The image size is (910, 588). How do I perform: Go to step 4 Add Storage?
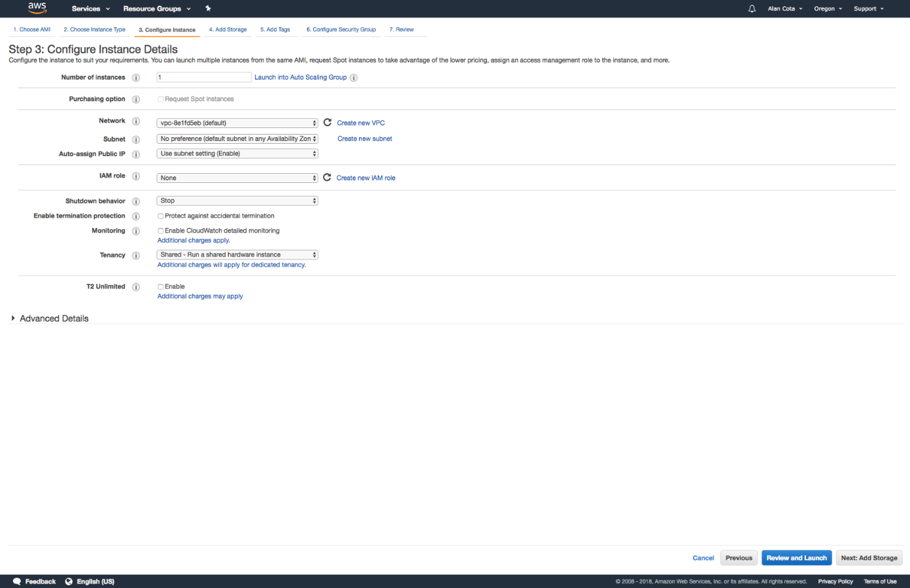point(228,29)
